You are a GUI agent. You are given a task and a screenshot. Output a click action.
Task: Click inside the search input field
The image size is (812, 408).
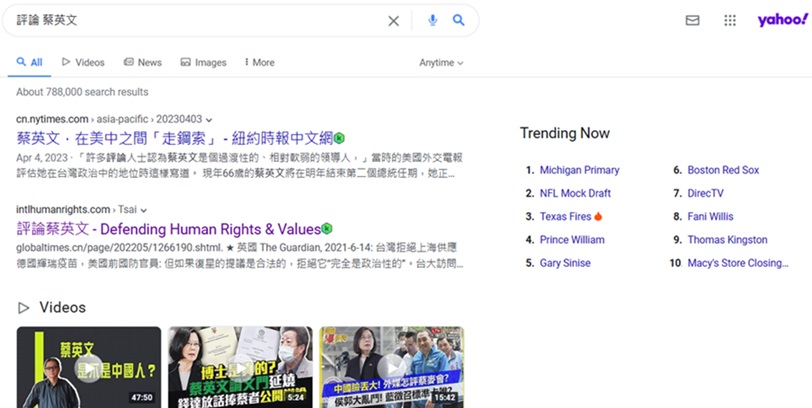pos(200,20)
